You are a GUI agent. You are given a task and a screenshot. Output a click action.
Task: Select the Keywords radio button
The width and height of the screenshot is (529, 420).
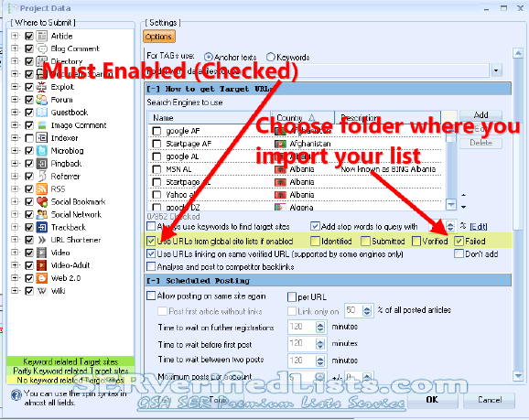coord(271,57)
